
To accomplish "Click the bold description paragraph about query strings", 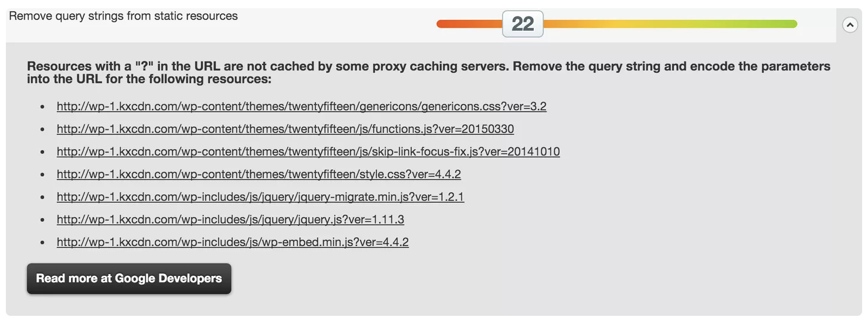I will pos(428,72).
